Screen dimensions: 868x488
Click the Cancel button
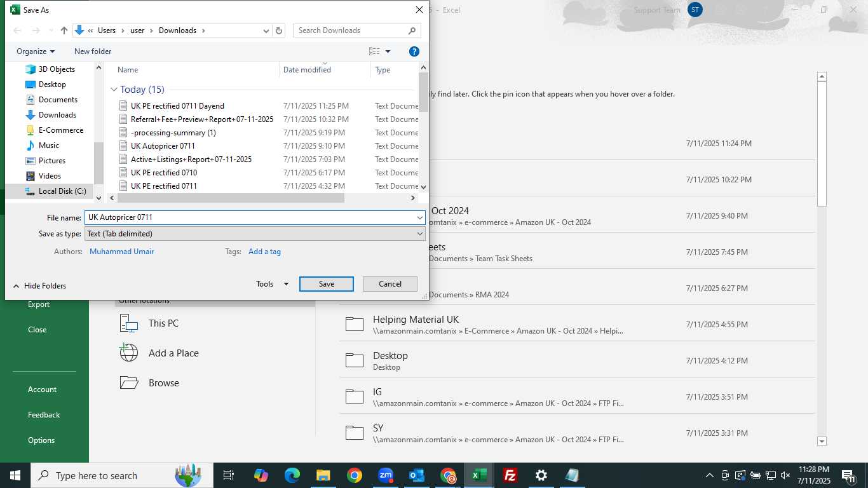[x=390, y=284]
